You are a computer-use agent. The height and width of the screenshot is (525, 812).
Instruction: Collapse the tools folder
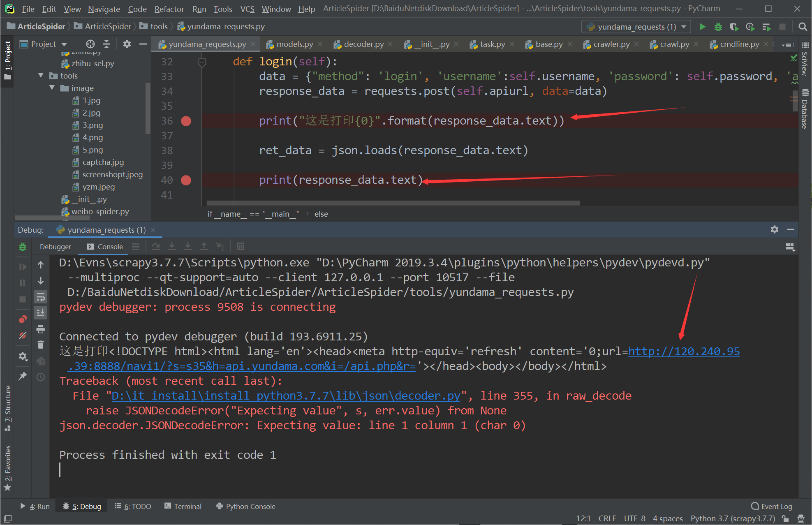pyautogui.click(x=41, y=76)
